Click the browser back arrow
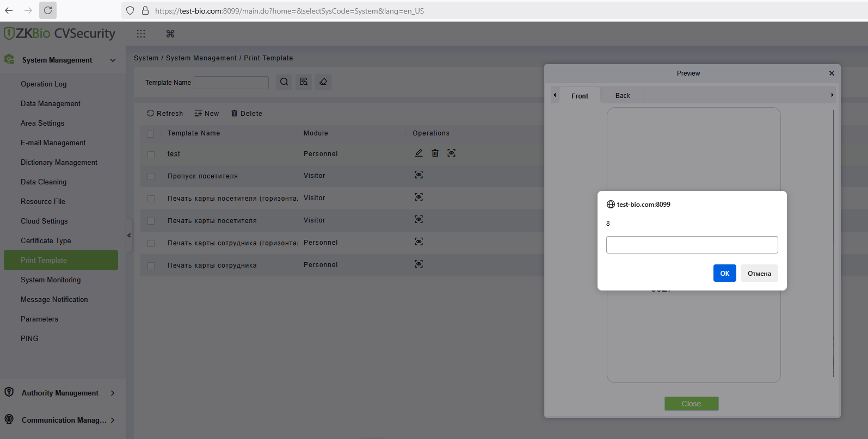 click(x=9, y=10)
